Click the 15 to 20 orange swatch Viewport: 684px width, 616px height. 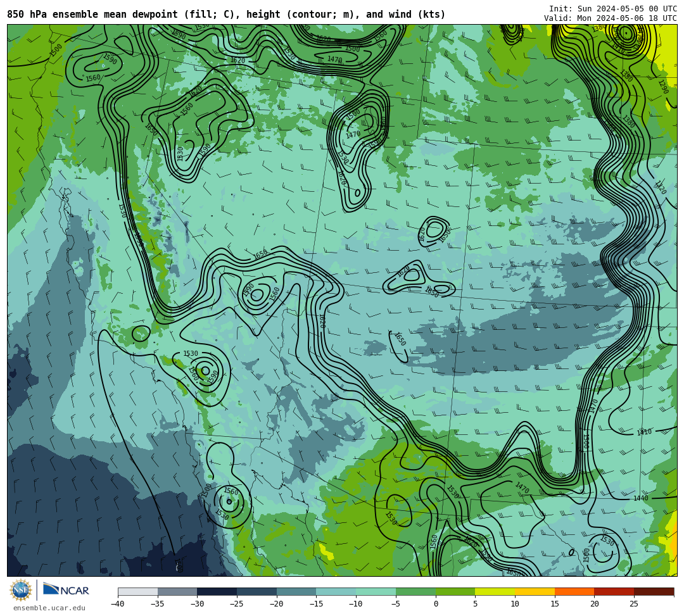tap(574, 591)
